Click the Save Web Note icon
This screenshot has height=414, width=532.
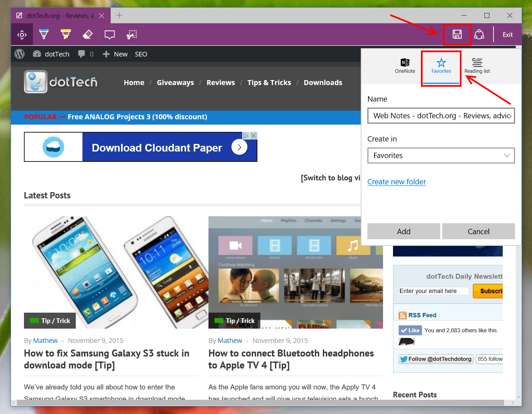point(457,35)
